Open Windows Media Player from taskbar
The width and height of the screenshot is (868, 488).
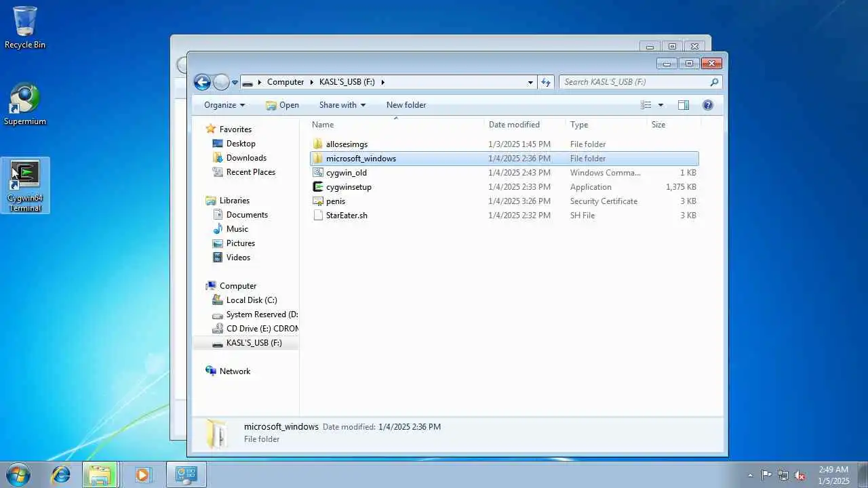(142, 475)
